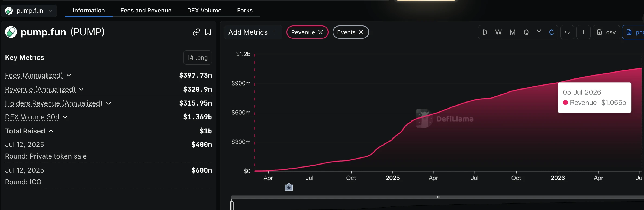Remove the Events chip from chart
The width and height of the screenshot is (644, 210).
tap(361, 32)
